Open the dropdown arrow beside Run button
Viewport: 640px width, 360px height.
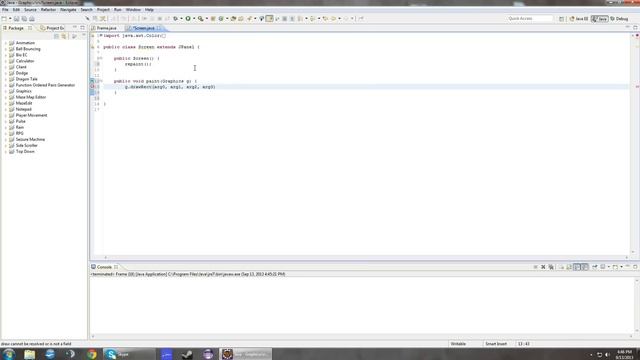(193, 19)
